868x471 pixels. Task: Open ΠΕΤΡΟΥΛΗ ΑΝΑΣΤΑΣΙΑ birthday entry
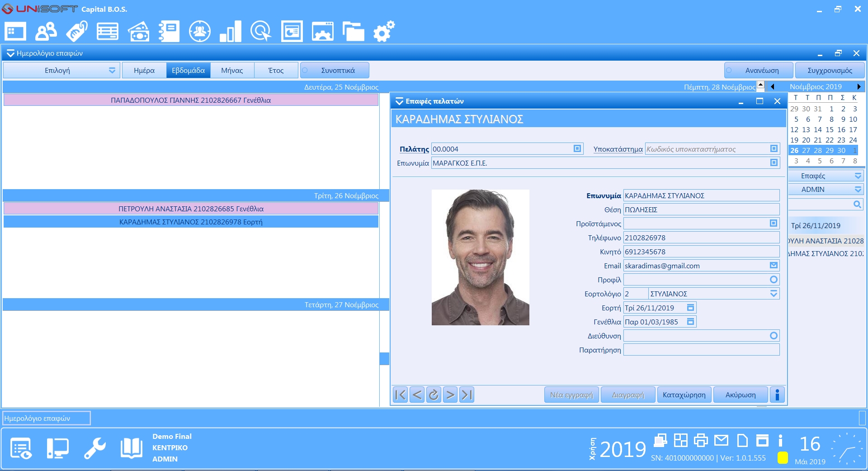(191, 209)
